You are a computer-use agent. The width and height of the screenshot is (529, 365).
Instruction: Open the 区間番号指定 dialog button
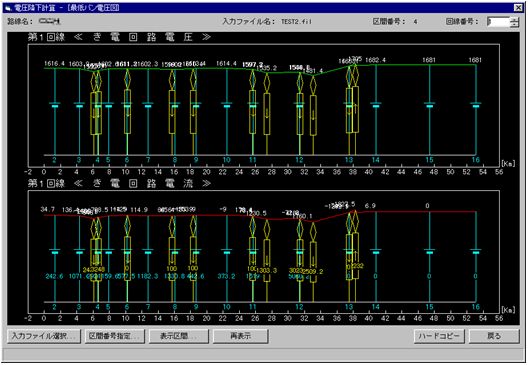click(x=115, y=336)
